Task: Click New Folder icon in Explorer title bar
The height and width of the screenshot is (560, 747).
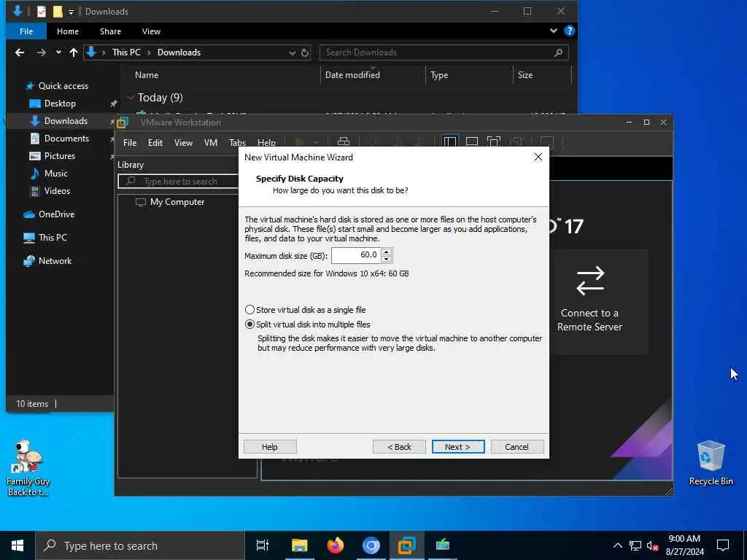Action: 58,11
